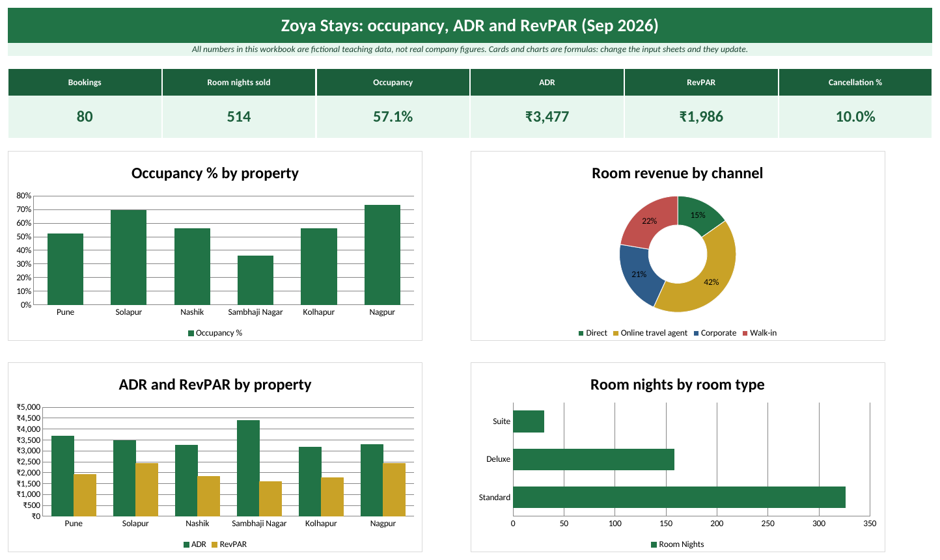
Task: Click the Nagpur gold RevPAR bar
Action: tap(394, 490)
